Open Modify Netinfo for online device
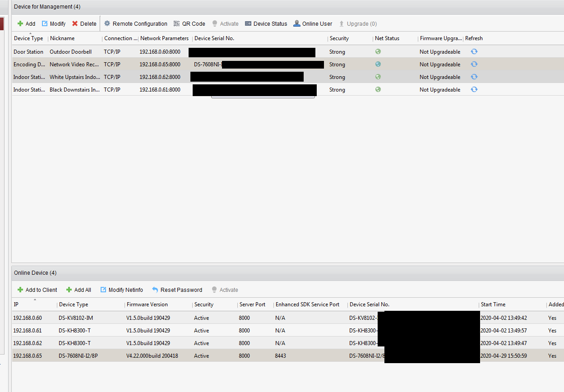 (x=121, y=290)
